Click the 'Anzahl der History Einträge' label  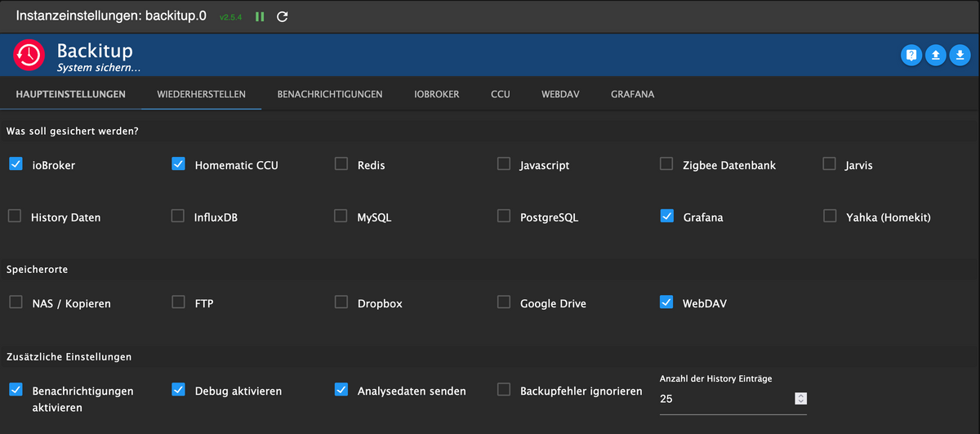coord(715,378)
